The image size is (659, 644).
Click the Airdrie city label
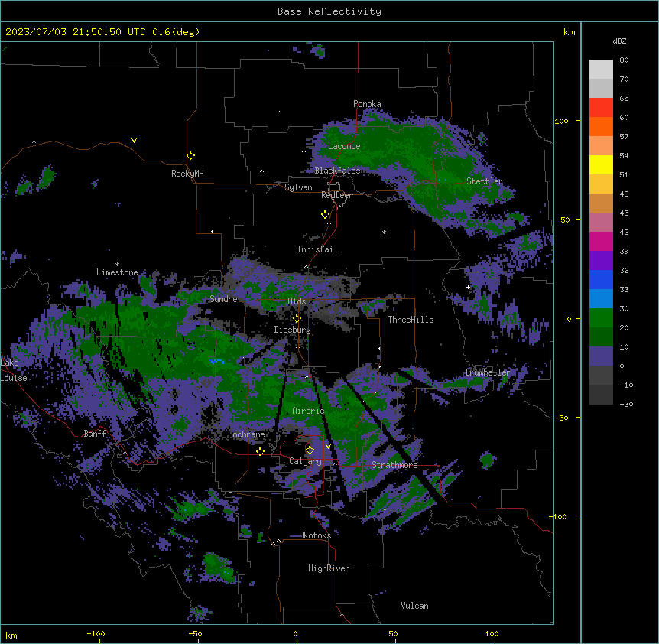(308, 411)
